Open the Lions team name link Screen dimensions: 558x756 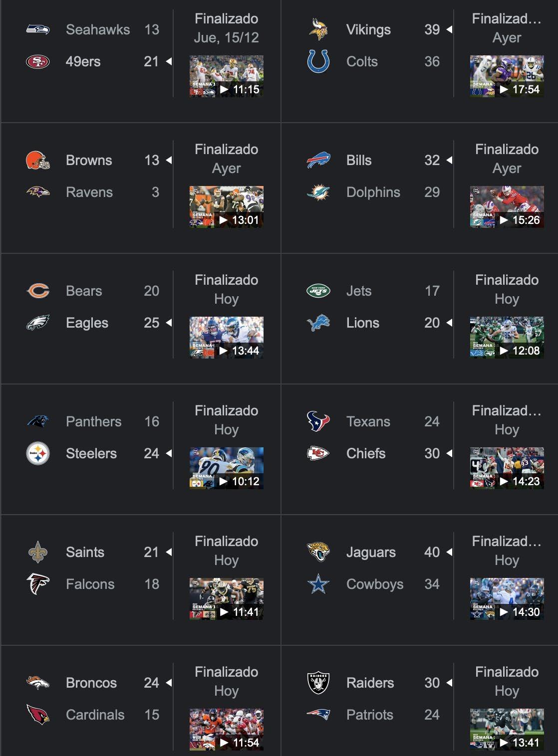click(363, 323)
